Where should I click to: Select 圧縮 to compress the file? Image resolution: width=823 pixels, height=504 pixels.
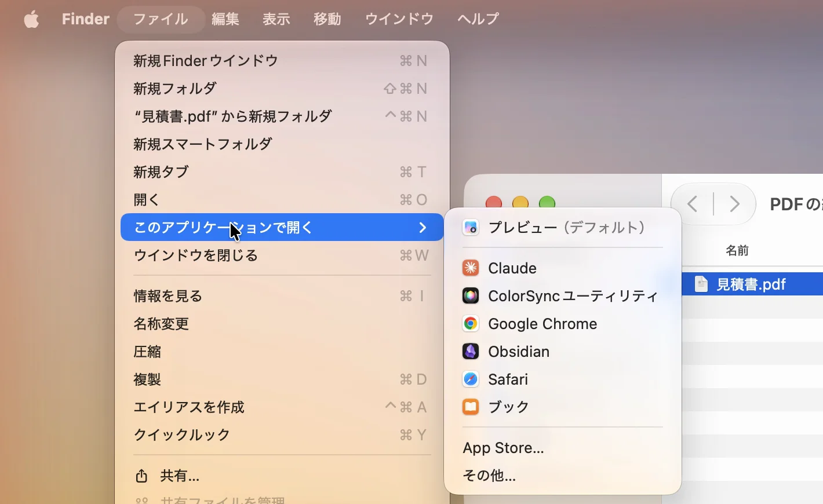click(x=282, y=352)
